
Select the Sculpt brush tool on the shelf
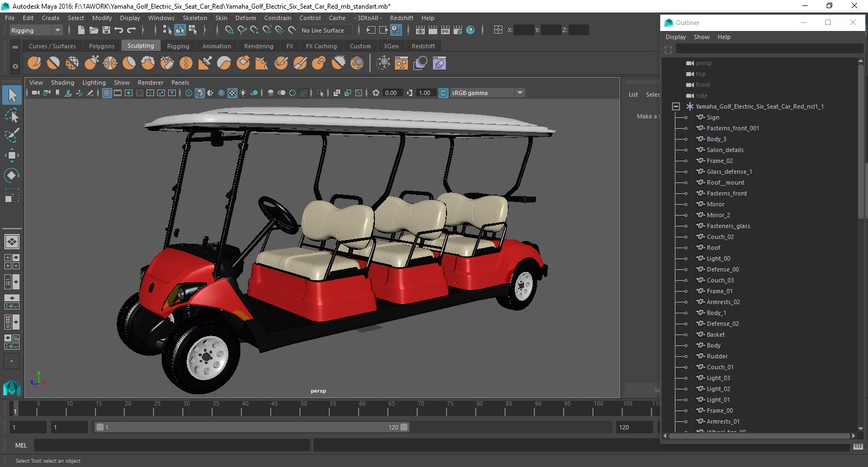(x=34, y=63)
